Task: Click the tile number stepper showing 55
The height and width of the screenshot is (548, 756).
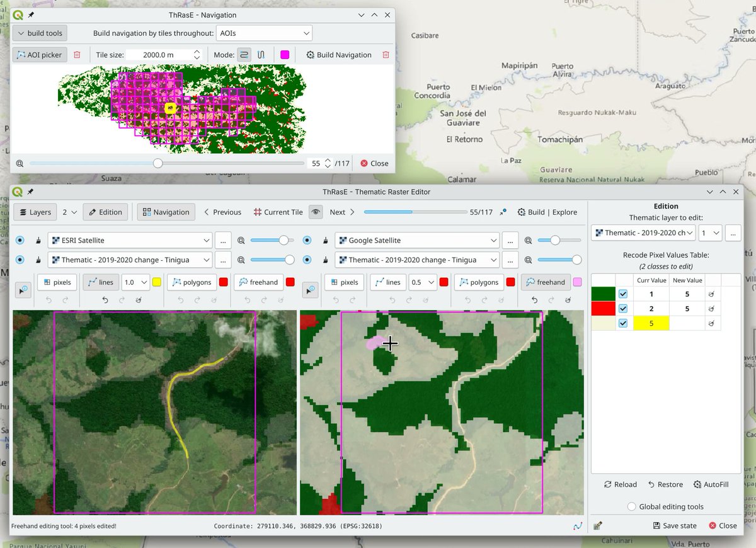Action: [320, 163]
